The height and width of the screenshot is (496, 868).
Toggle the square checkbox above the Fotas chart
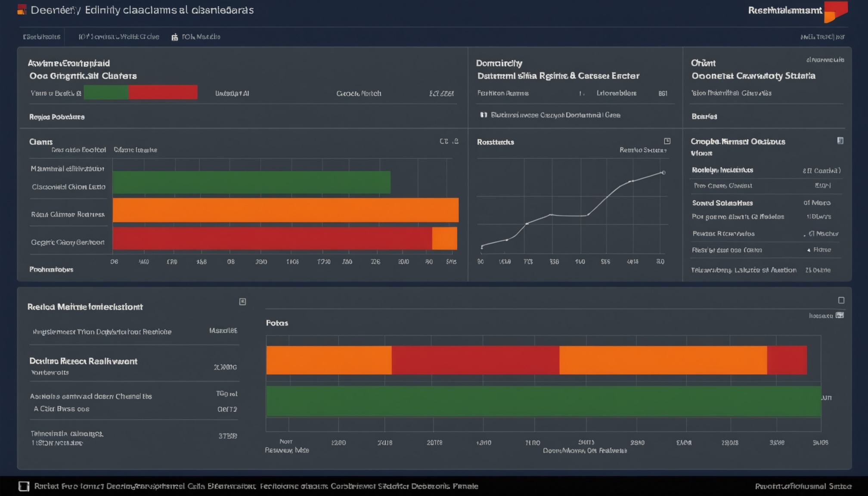[x=841, y=300]
